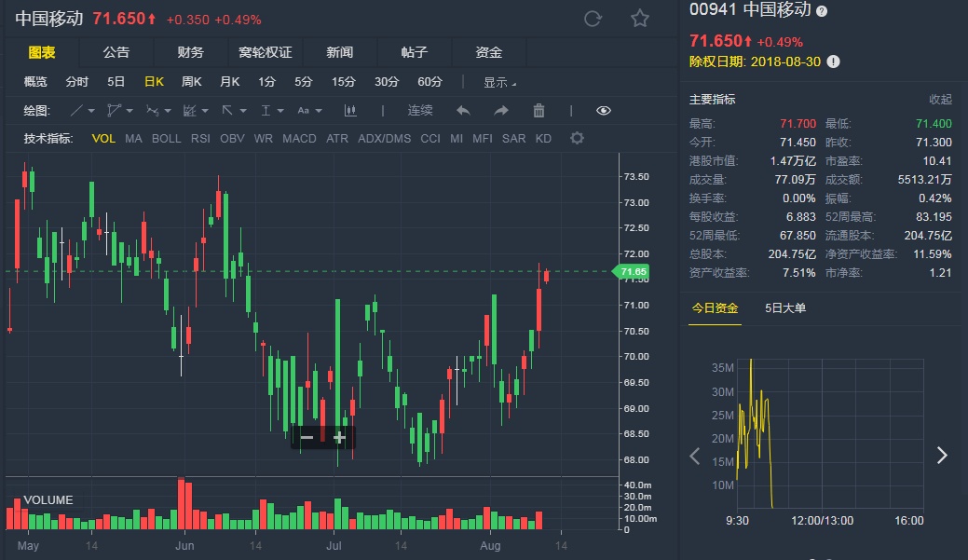Show ex-rights date info icon
Image resolution: width=968 pixels, height=560 pixels.
point(834,61)
